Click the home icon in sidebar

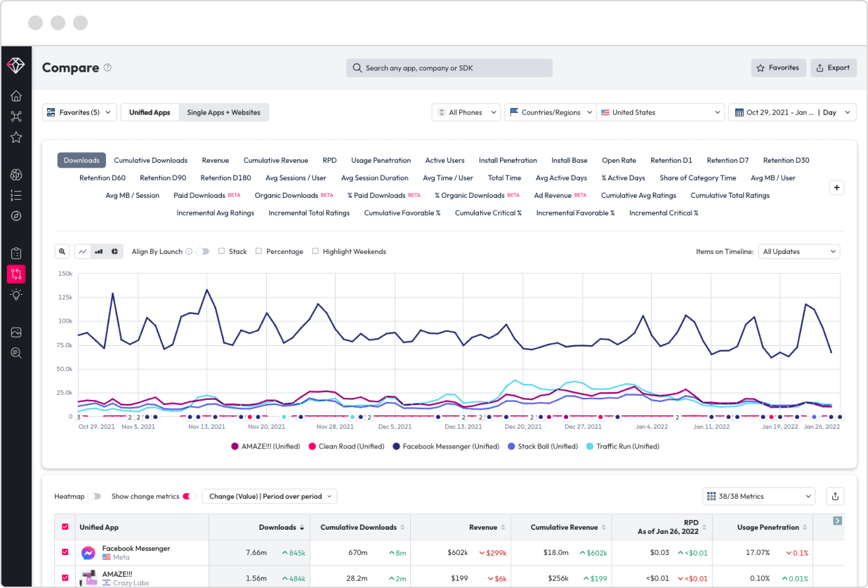point(16,96)
